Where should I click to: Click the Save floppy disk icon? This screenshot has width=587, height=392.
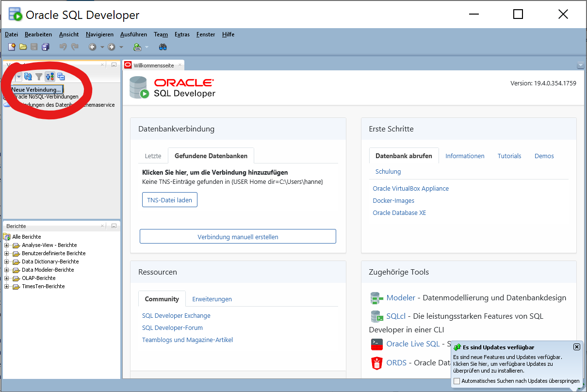pyautogui.click(x=34, y=47)
